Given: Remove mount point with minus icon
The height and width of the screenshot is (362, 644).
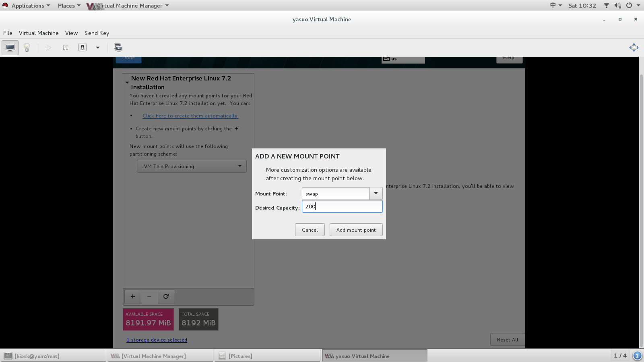Looking at the screenshot, I should pyautogui.click(x=149, y=296).
